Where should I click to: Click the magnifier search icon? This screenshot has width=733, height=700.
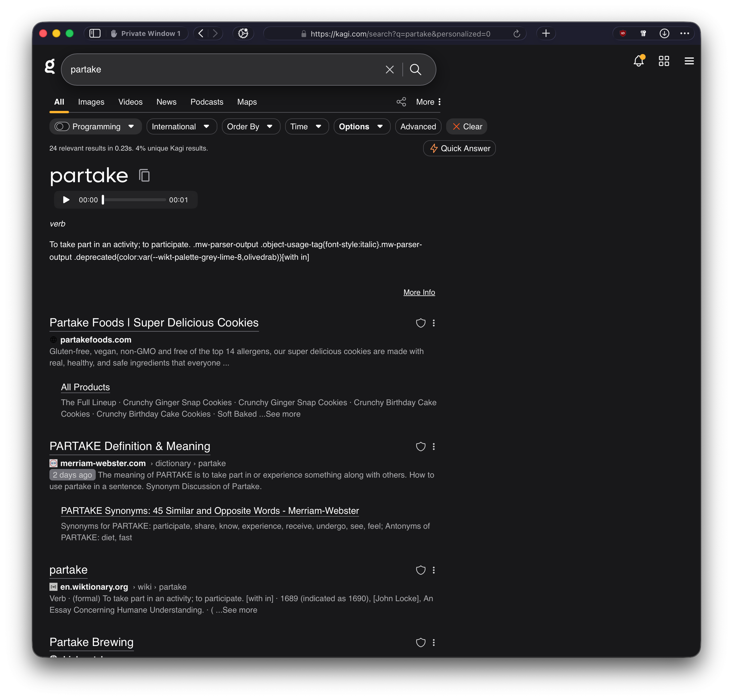(415, 70)
